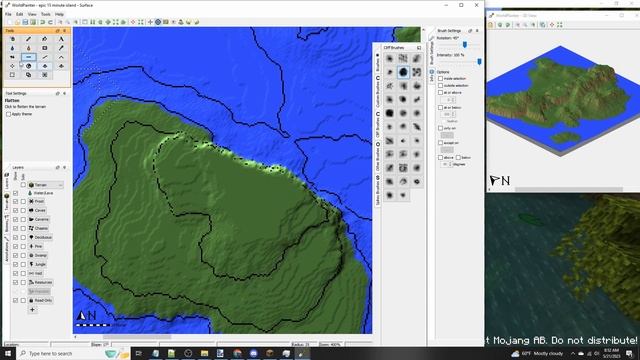Select the Read-Only layer button

40,300
